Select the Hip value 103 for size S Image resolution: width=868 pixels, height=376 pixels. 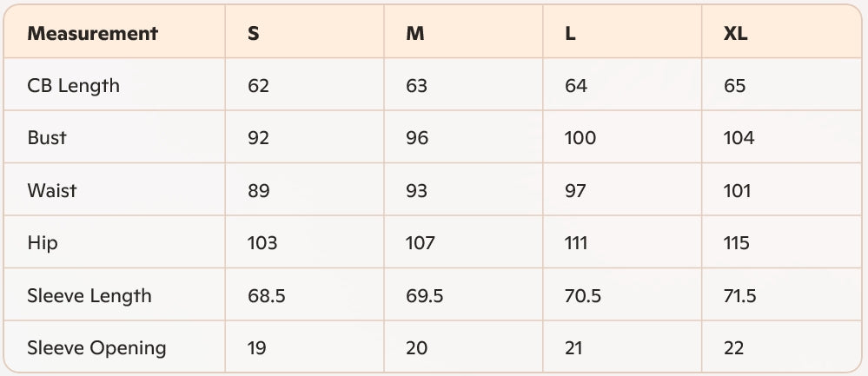pyautogui.click(x=262, y=243)
